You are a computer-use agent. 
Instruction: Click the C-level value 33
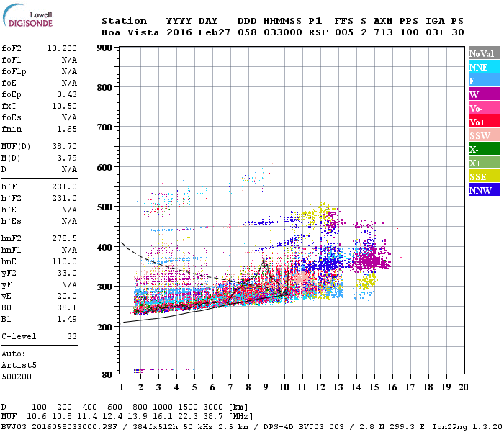click(72, 336)
